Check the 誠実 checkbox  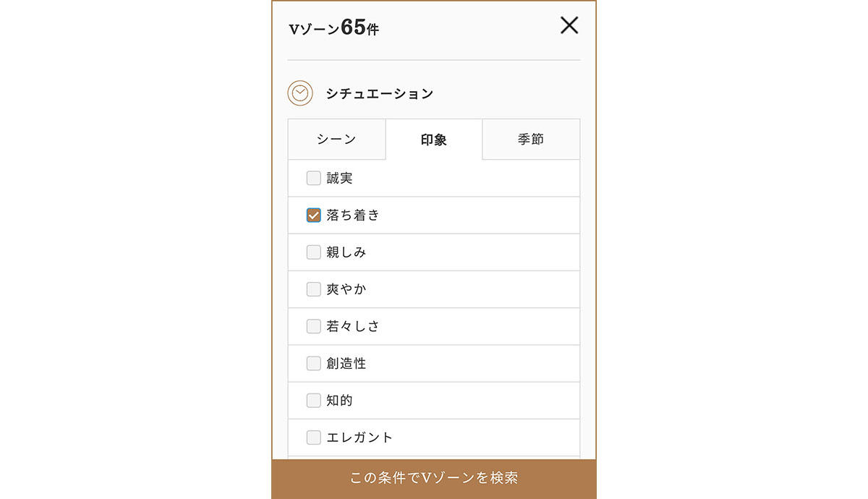(313, 178)
